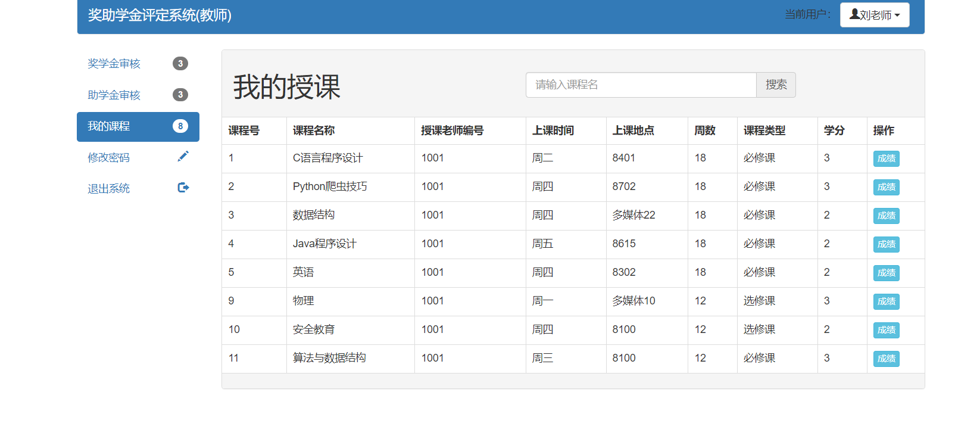The height and width of the screenshot is (445, 980).
Task: Go to 修改密码 in the sidebar
Action: 138,158
